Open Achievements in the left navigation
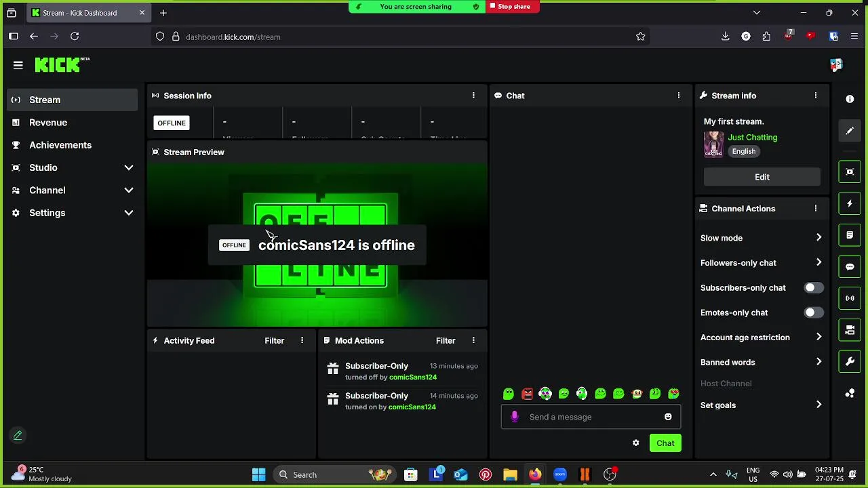This screenshot has width=868, height=488. [73, 145]
